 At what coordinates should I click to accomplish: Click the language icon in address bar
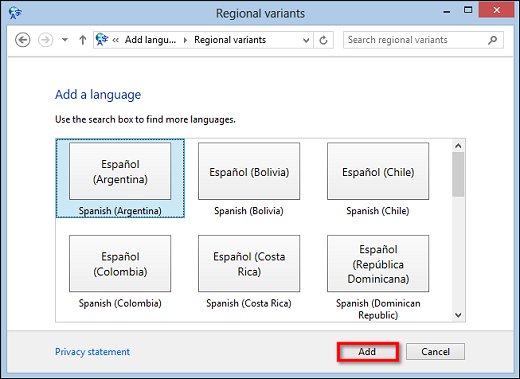(102, 40)
